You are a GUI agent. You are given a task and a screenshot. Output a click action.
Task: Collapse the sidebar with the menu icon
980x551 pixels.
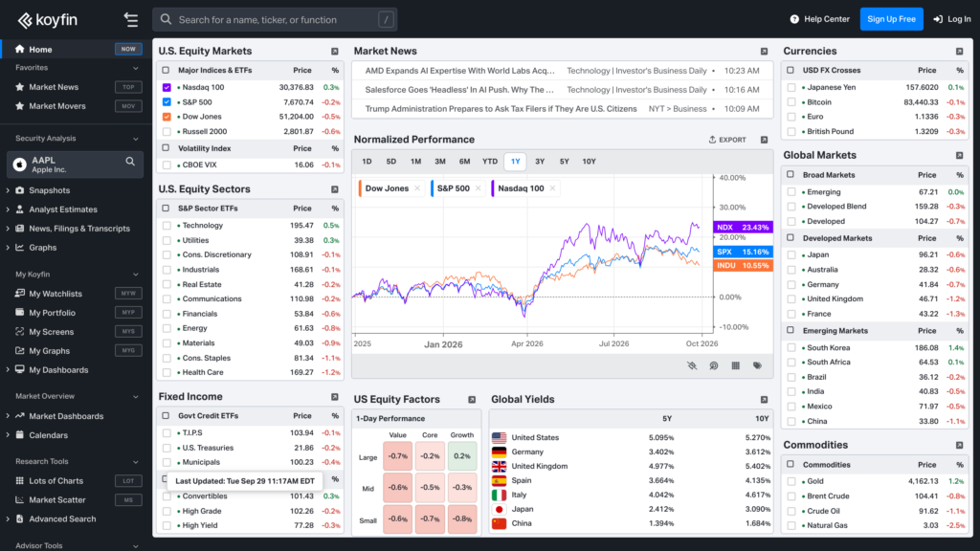pyautogui.click(x=130, y=20)
